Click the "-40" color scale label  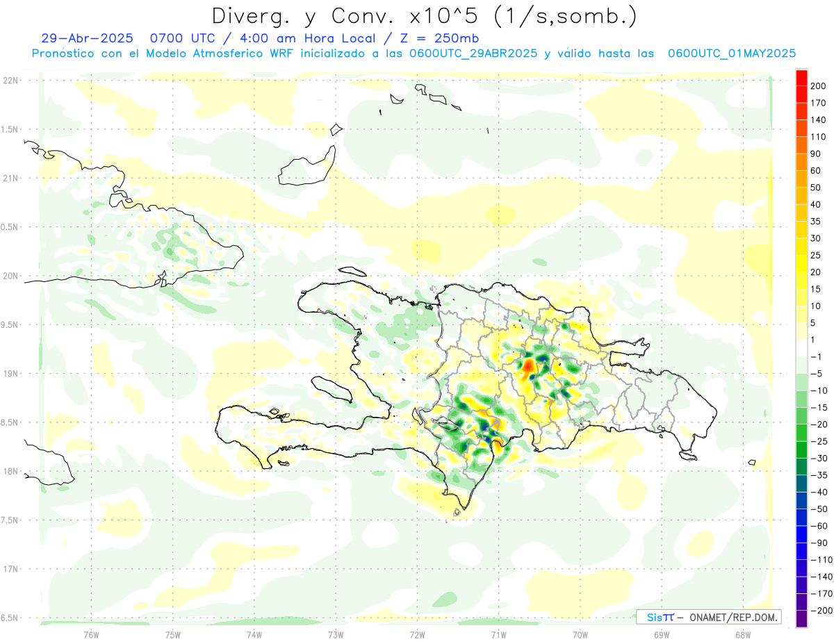818,492
